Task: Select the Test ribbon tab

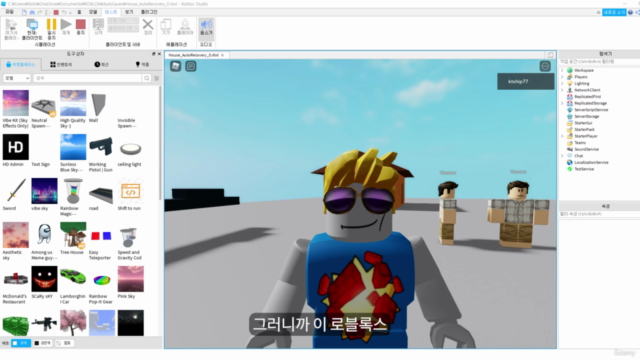Action: pos(111,12)
